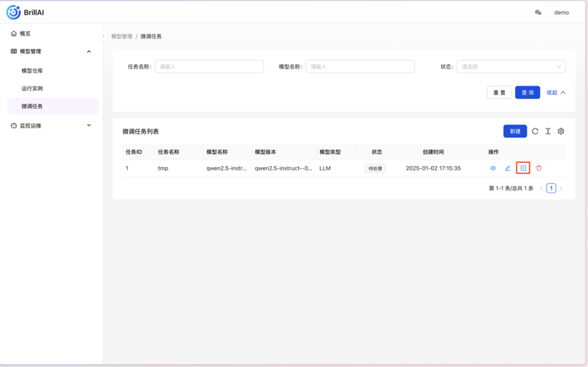This screenshot has height=367, width=588.
Task: Click the BrillAI logo icon
Action: [14, 12]
